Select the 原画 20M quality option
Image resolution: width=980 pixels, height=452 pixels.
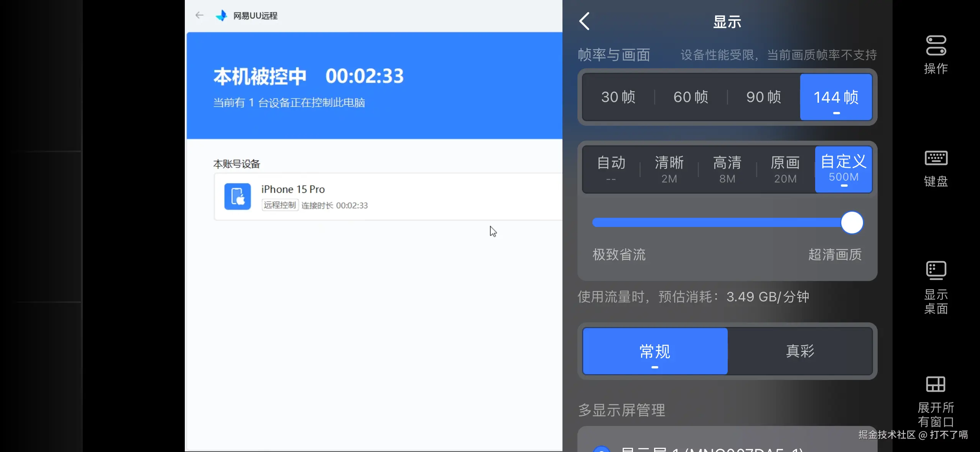pyautogui.click(x=785, y=169)
